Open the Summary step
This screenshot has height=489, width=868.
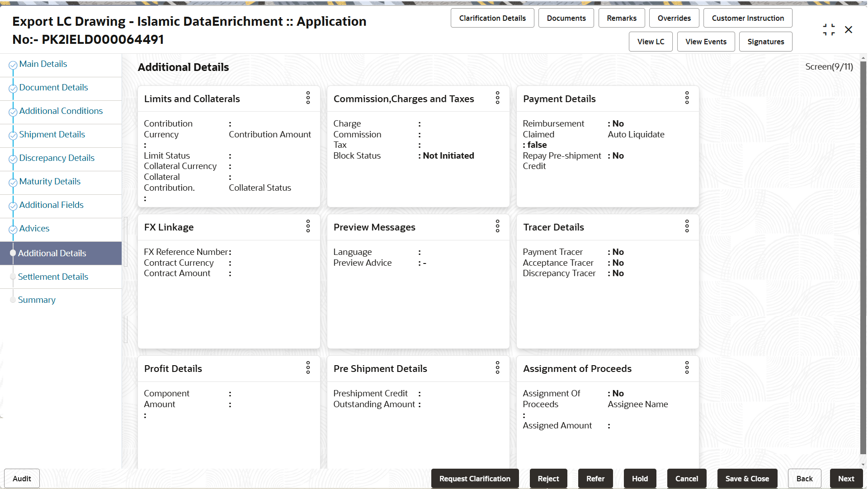click(37, 300)
